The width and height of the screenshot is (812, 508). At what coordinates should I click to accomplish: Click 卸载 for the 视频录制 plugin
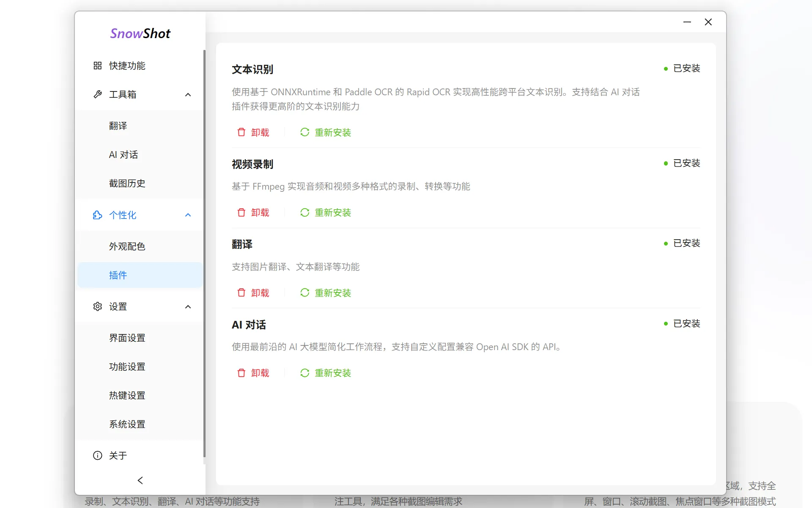click(x=260, y=213)
